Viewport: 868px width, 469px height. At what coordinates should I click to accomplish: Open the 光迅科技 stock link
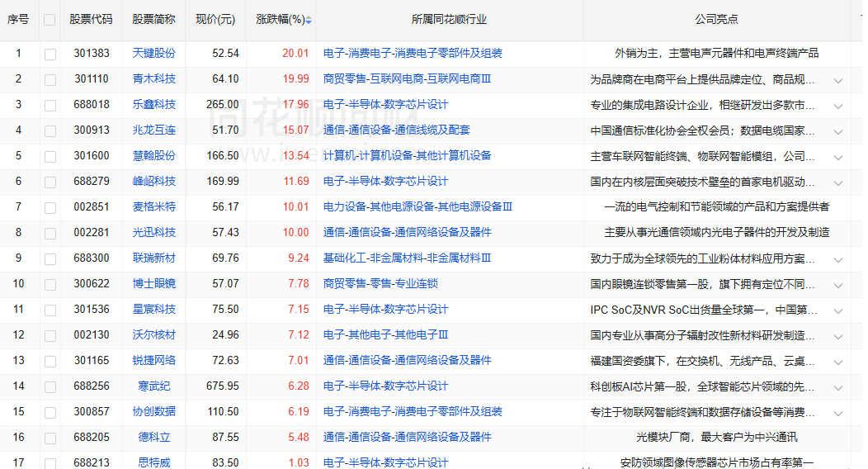[154, 233]
